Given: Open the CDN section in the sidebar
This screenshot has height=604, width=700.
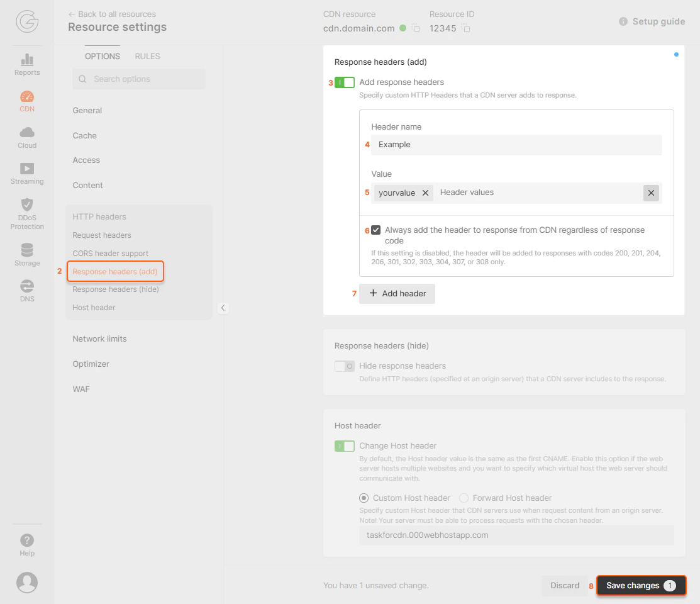Looking at the screenshot, I should (26, 101).
